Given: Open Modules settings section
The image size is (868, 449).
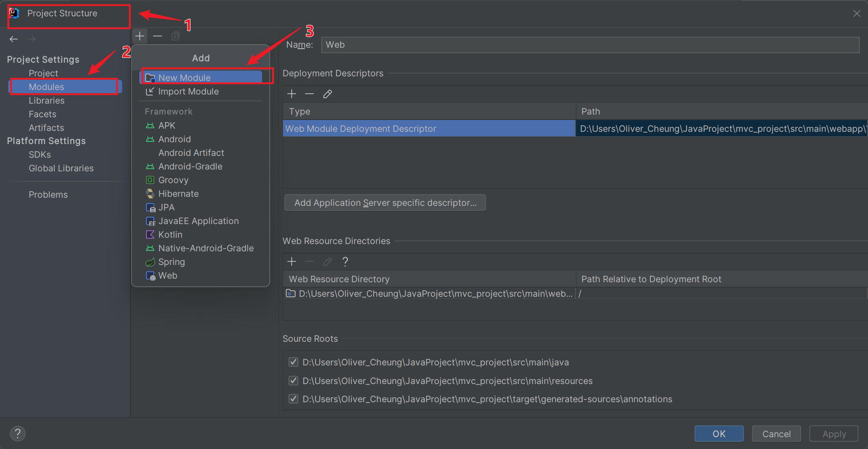Looking at the screenshot, I should tap(65, 87).
